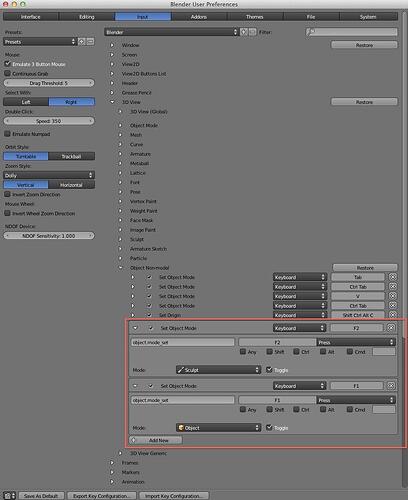The width and height of the screenshot is (408, 500).
Task: Remove the Tab keymap item
Action: click(x=393, y=277)
